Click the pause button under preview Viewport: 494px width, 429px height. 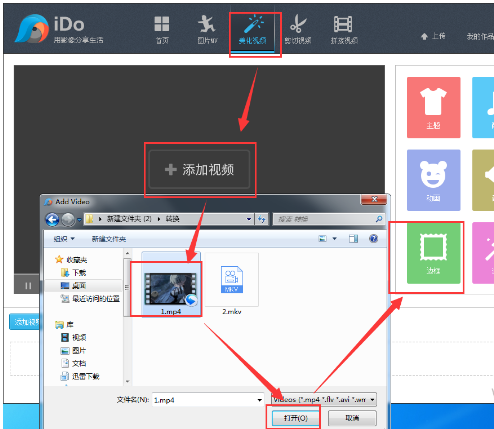[28, 285]
